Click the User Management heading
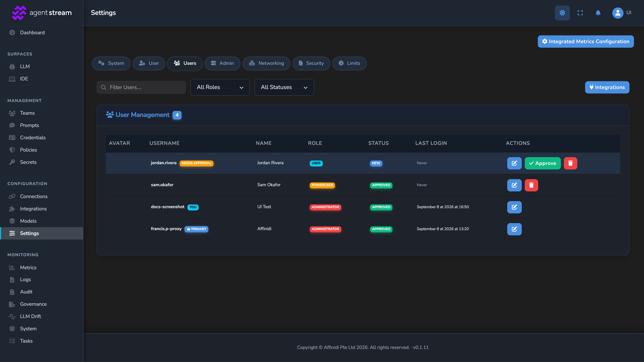This screenshot has width=644, height=362. [143, 115]
